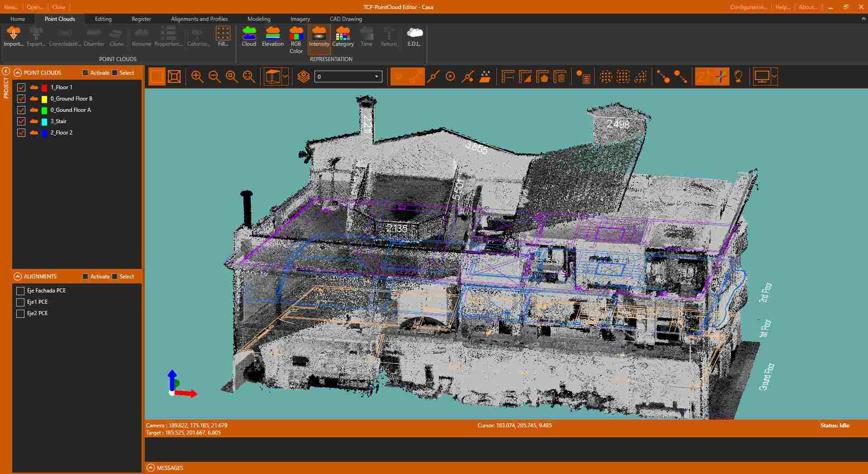Click the Zoom In magnifier tool

(197, 77)
